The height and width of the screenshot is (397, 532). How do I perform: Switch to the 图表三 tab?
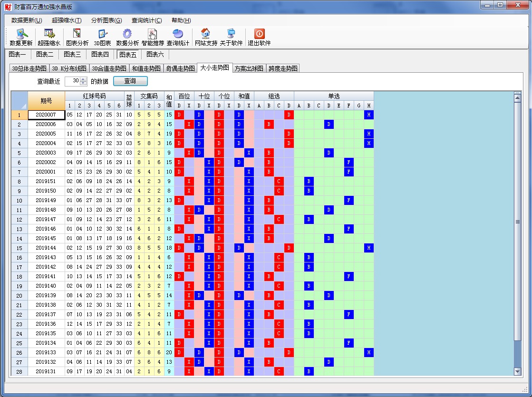72,55
